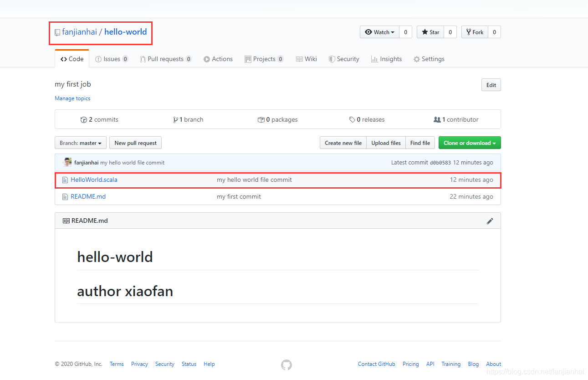Click 'my hello world file commit' in HelloWorld.scala row
The image size is (588, 380).
[x=254, y=180]
